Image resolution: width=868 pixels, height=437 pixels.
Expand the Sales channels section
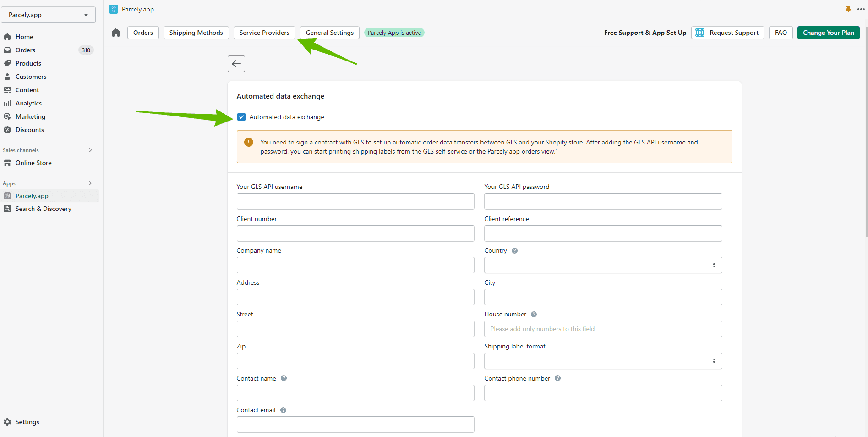pos(90,150)
